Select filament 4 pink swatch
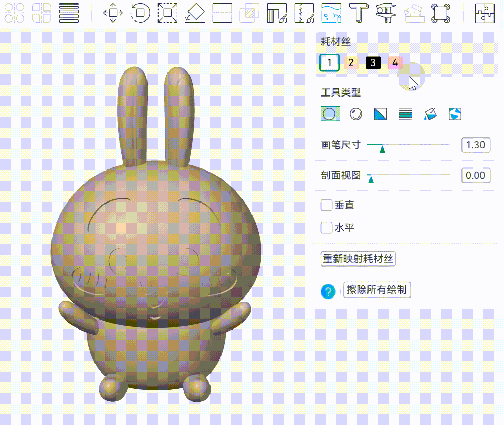The width and height of the screenshot is (504, 425). click(x=395, y=62)
